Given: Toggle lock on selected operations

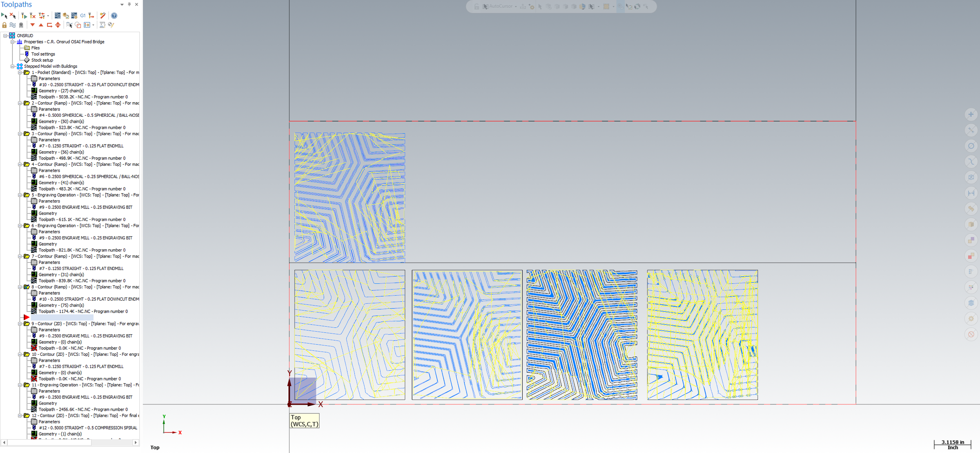Looking at the screenshot, I should [4, 25].
